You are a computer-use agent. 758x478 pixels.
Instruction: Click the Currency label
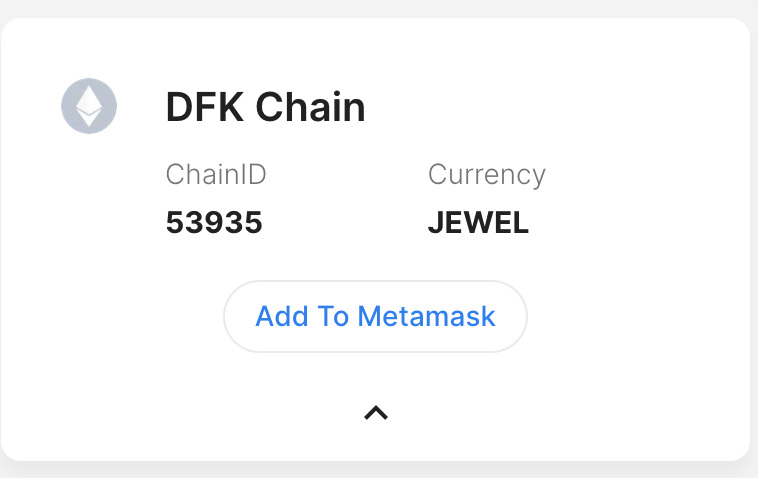click(487, 175)
